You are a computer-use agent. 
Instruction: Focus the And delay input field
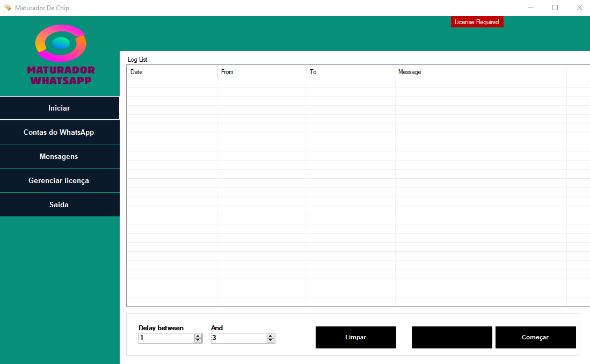pyautogui.click(x=238, y=338)
